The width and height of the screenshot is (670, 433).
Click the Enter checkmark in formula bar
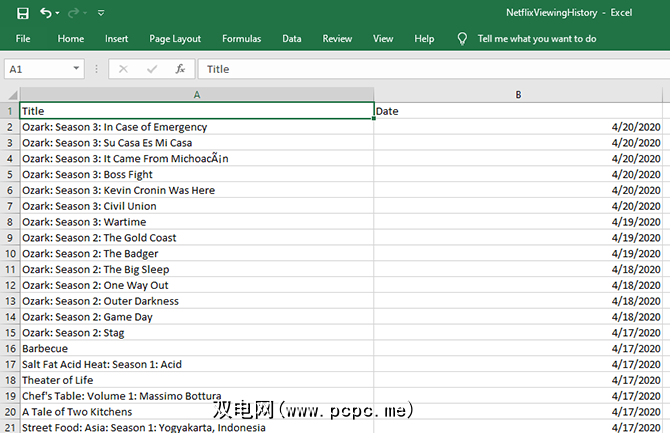point(152,69)
